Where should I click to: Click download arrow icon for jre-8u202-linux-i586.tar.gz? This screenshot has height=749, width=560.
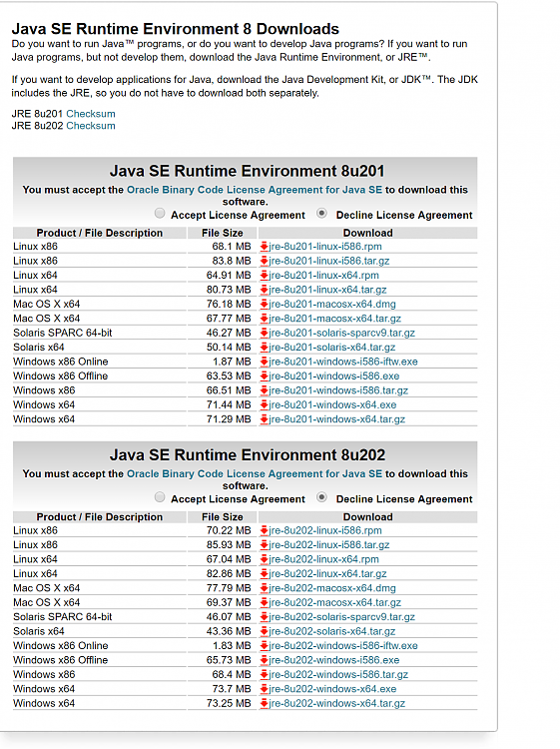[x=264, y=544]
